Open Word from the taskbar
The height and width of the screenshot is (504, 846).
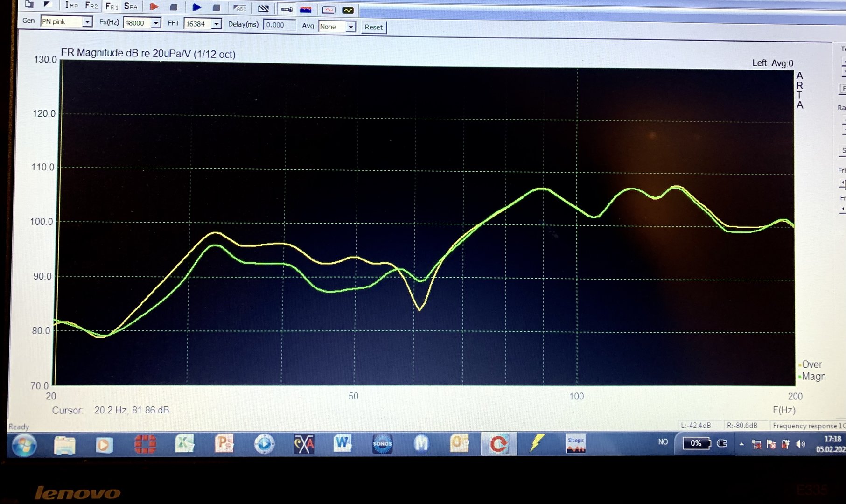(x=343, y=443)
